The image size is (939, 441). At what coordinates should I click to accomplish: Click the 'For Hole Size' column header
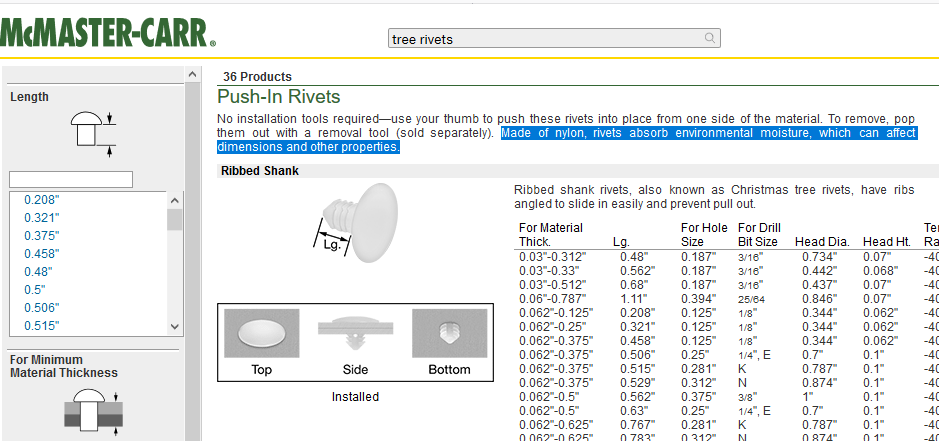click(704, 235)
